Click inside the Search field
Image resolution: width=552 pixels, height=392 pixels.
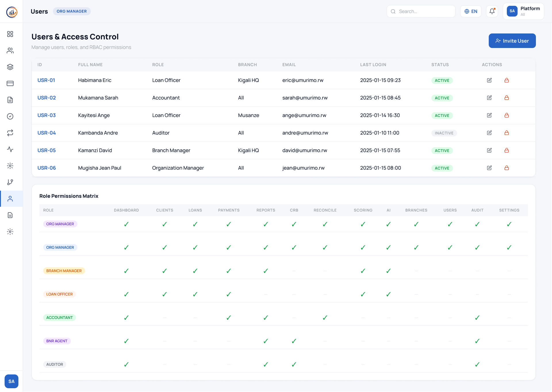421,11
